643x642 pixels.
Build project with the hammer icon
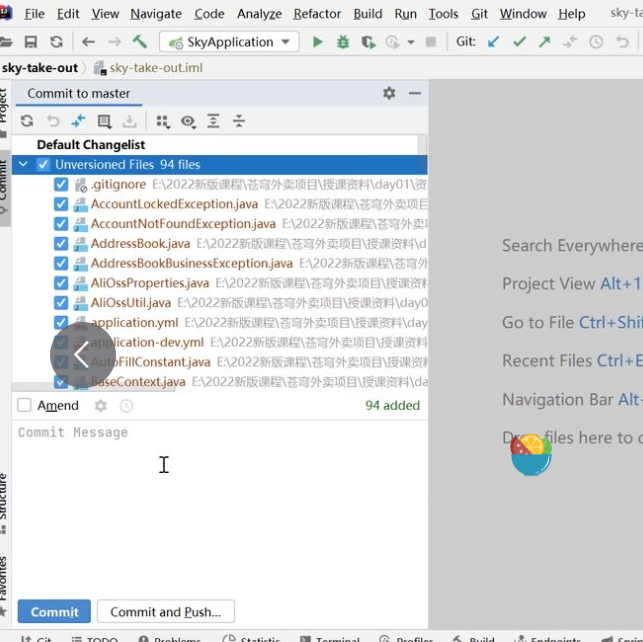click(x=140, y=41)
